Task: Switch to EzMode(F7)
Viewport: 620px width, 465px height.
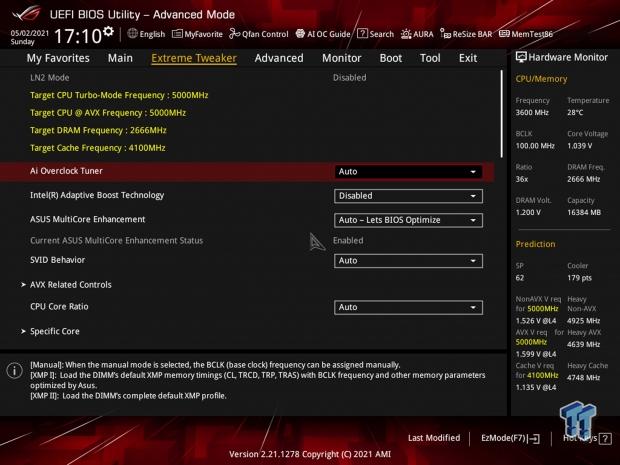Action: coord(510,438)
